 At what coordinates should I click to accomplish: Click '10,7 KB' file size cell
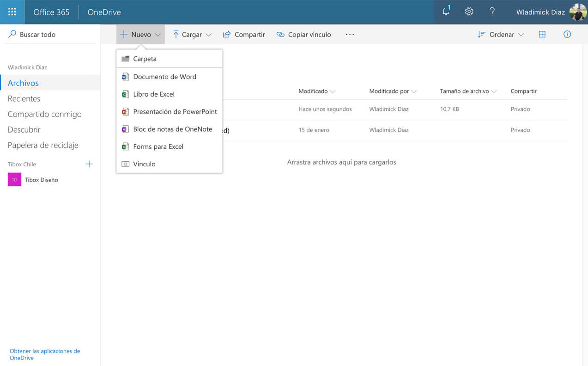pyautogui.click(x=449, y=110)
